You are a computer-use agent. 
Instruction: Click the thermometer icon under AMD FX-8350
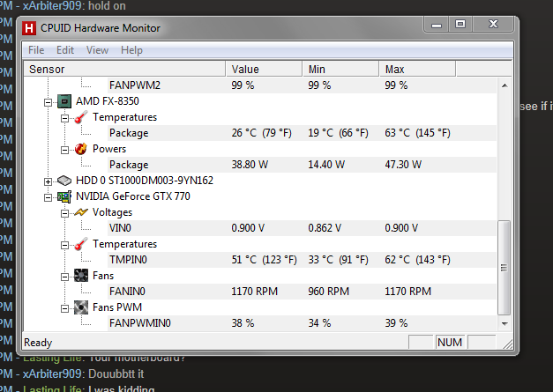point(81,117)
